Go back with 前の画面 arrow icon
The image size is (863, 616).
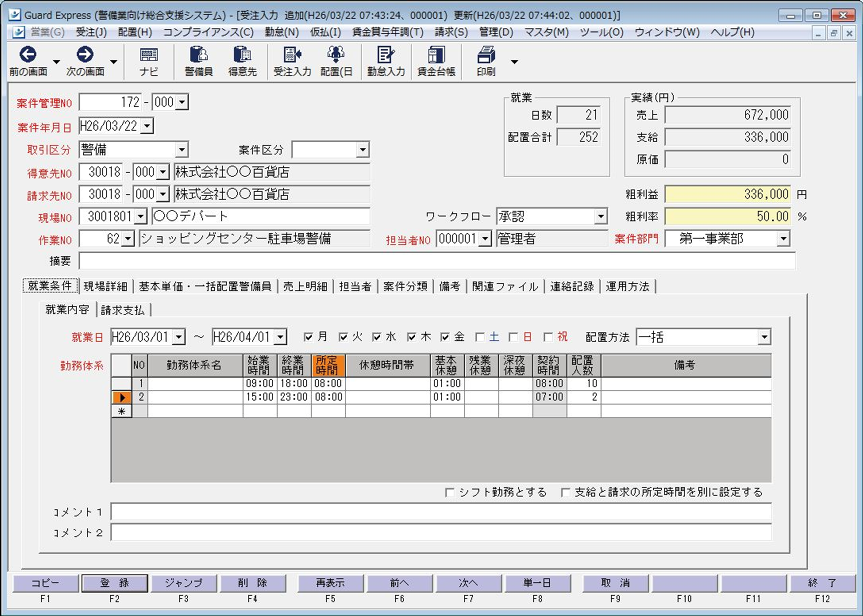pos(28,55)
